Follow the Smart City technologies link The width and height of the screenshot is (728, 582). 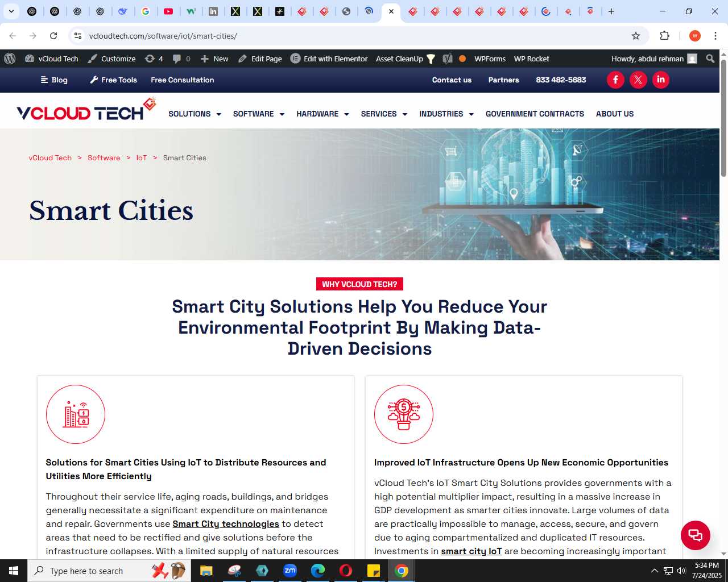click(x=226, y=524)
